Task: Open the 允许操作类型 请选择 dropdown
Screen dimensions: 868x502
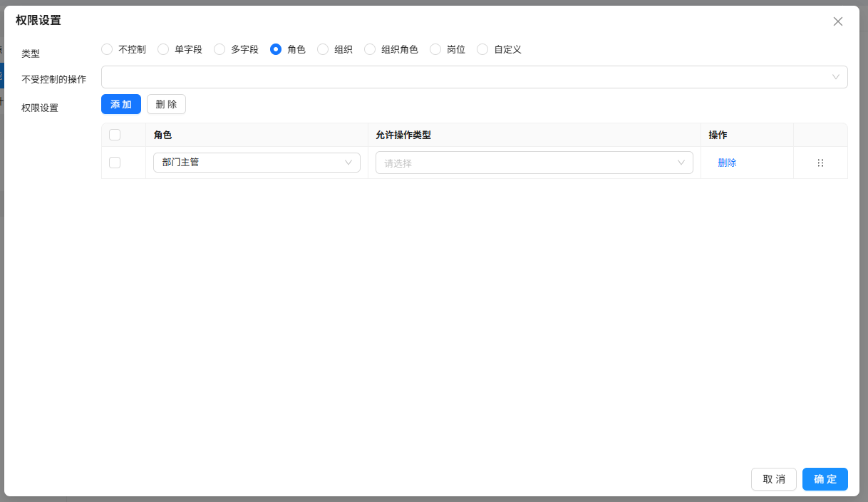Action: (x=534, y=163)
